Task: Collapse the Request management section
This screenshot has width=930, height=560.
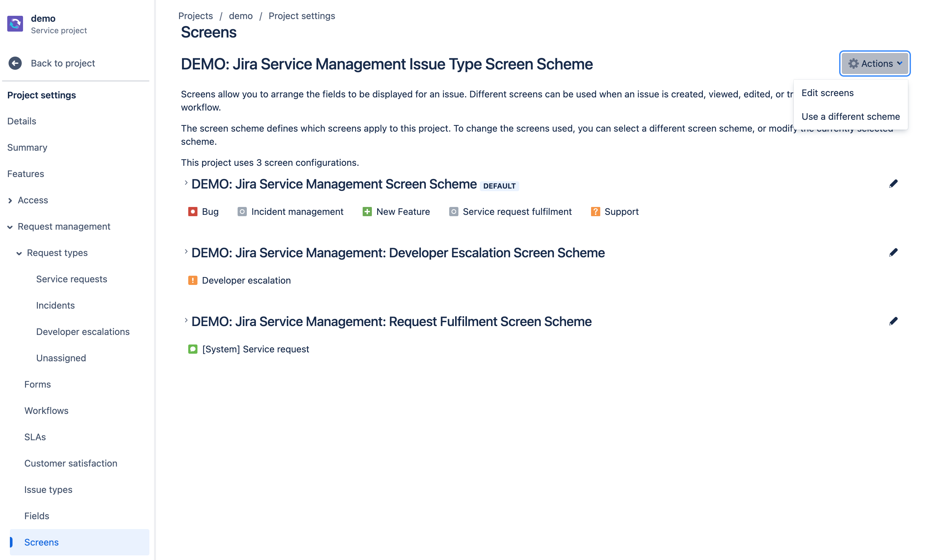Action: point(10,227)
